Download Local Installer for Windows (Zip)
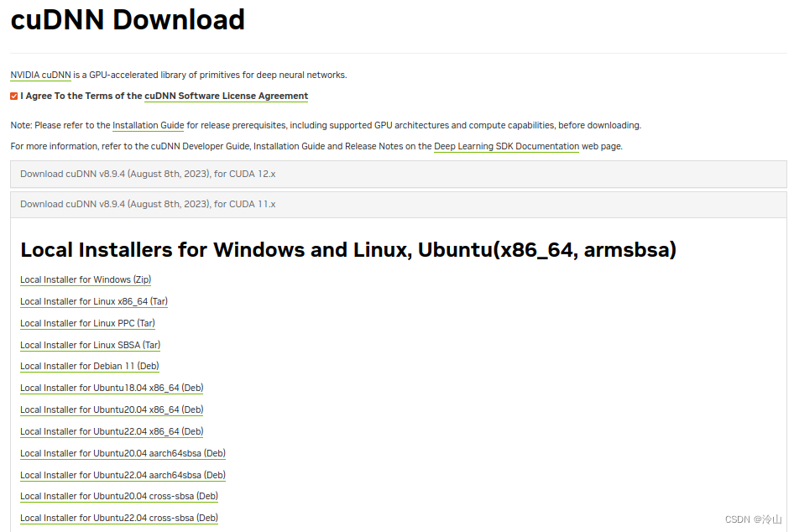Viewport: 794px width, 532px height. [x=86, y=280]
